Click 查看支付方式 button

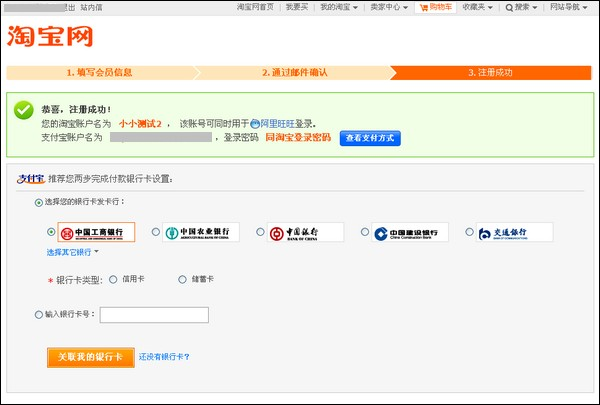[x=370, y=138]
